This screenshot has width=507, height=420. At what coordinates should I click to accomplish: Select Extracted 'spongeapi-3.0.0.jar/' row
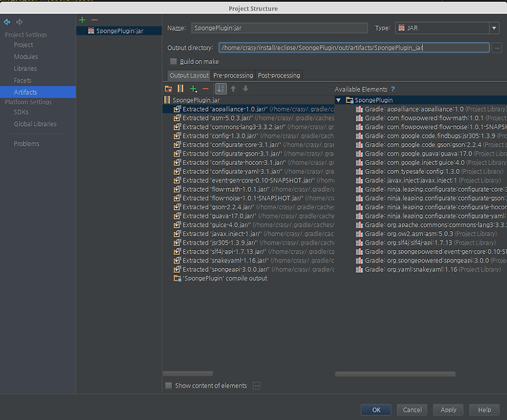[x=249, y=269]
